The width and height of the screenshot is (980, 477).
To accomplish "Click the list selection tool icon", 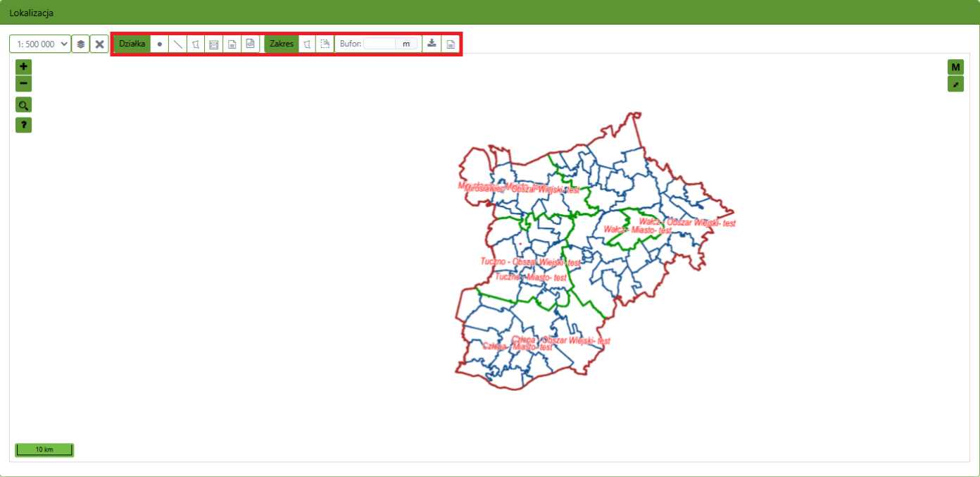I will (x=213, y=44).
